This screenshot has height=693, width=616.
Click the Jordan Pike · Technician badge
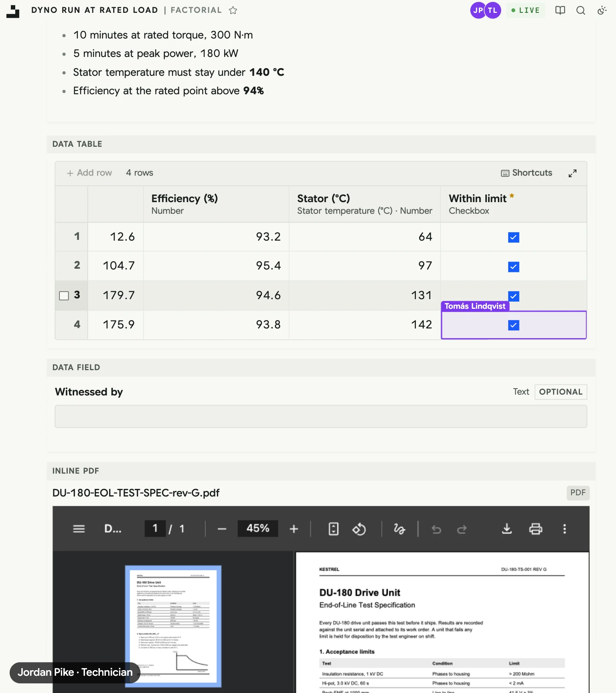[75, 673]
